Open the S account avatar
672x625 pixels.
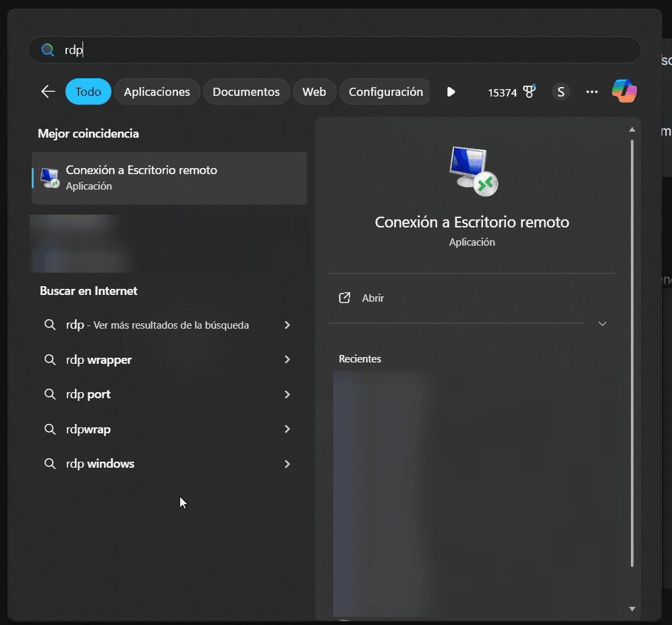tap(561, 92)
